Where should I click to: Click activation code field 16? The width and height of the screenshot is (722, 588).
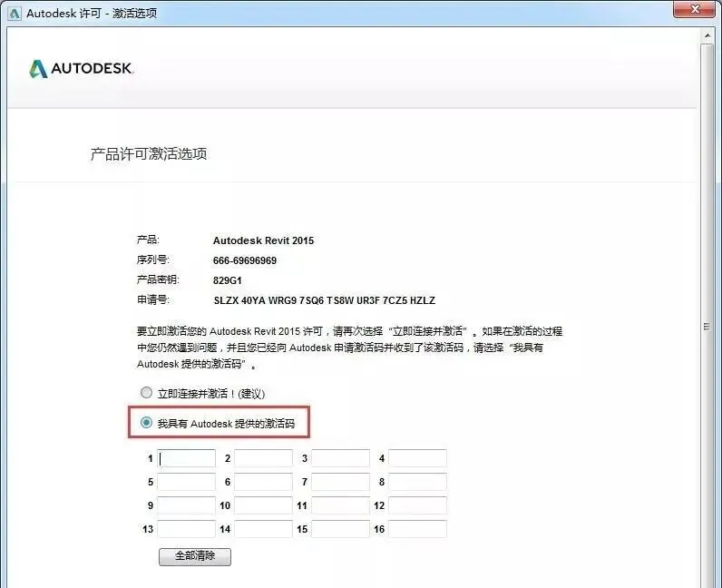417,529
